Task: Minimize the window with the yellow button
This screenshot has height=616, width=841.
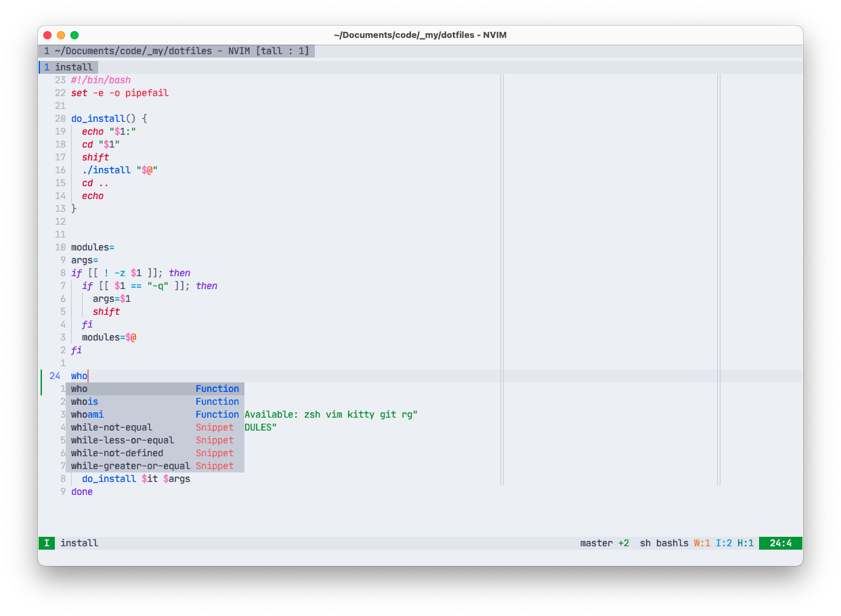Action: [x=61, y=35]
